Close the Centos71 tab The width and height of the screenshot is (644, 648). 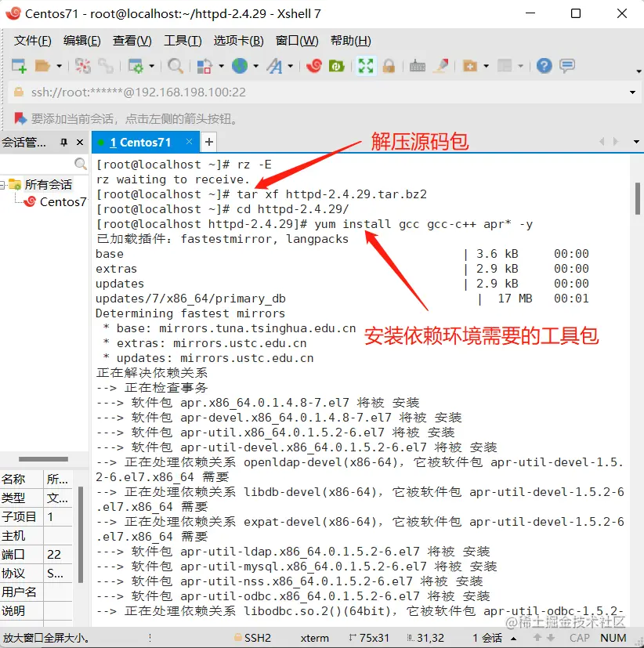coord(189,142)
